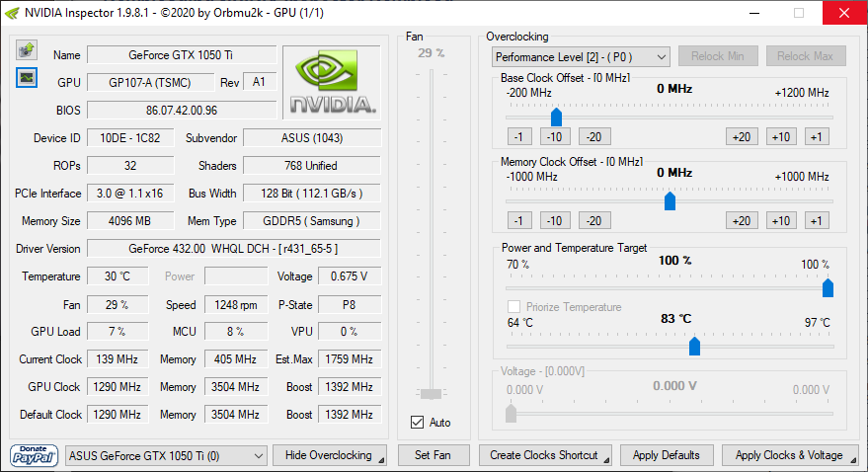Click the GPU field GP107-A (TSMC)

coord(150,82)
